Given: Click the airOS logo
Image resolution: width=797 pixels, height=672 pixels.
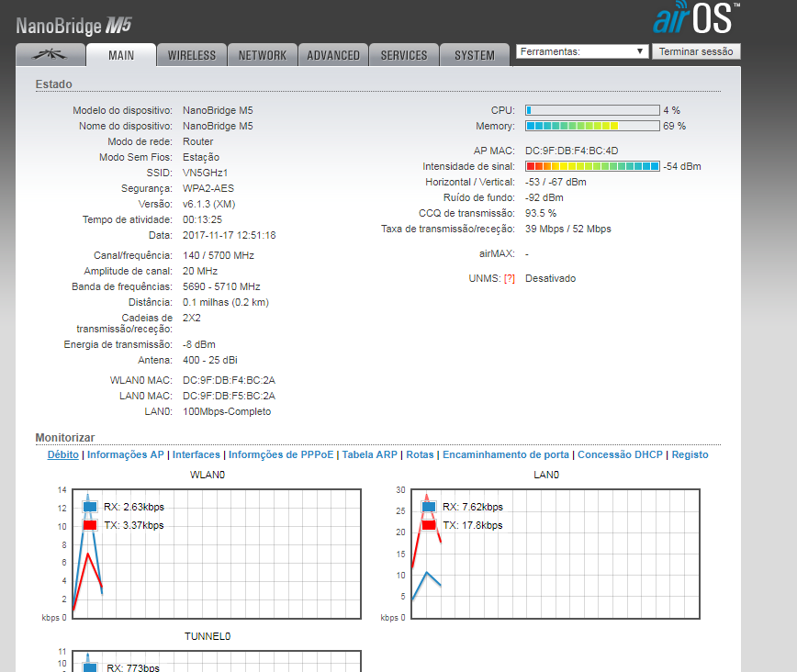Looking at the screenshot, I should (696, 17).
